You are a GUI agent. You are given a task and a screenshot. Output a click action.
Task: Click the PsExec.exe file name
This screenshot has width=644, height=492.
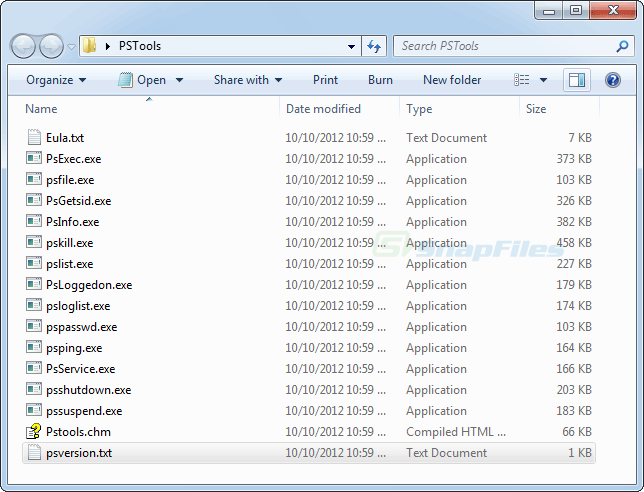[74, 159]
